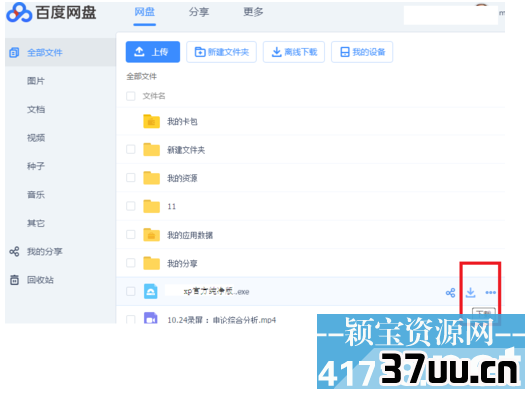Image resolution: width=530 pixels, height=394 pixels.
Task: Switch to the 分享 tab
Action: pyautogui.click(x=199, y=12)
